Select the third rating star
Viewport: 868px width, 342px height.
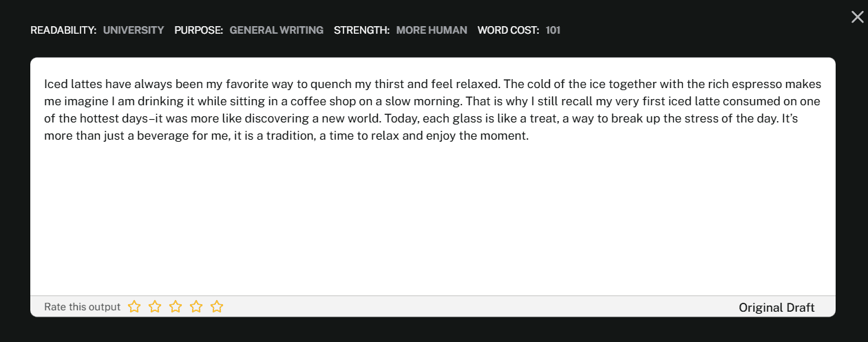(176, 307)
